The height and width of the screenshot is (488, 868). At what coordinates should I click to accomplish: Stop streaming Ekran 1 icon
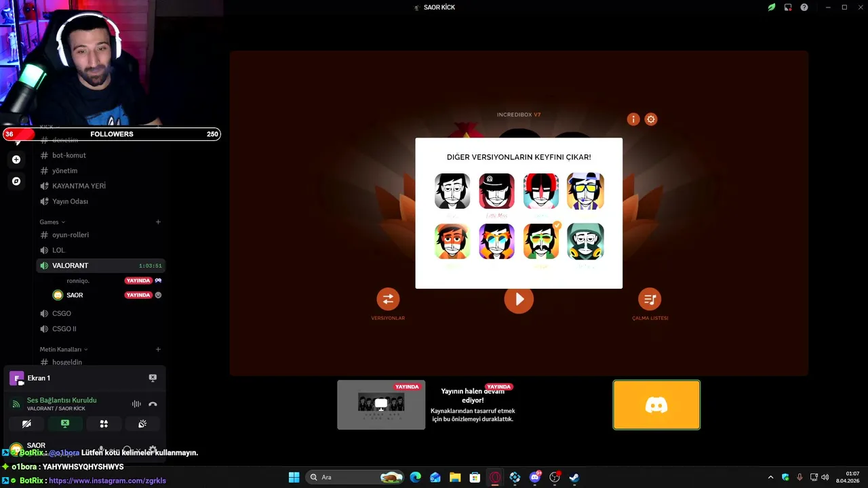point(153,378)
